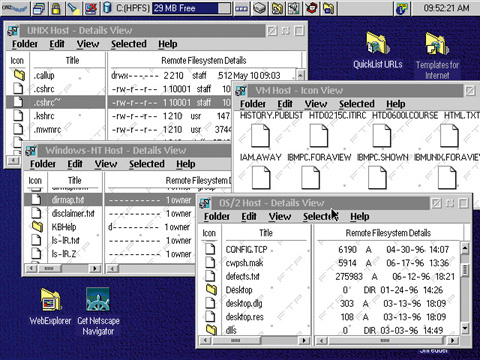Open the Help menu in OS/2 Host
The width and height of the screenshot is (480, 360).
click(x=359, y=217)
